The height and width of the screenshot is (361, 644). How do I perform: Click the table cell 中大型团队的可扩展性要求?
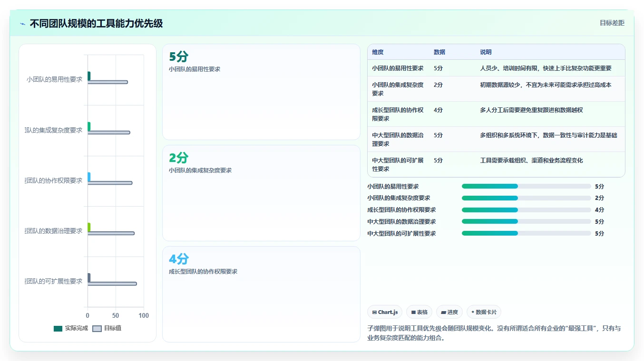(x=398, y=164)
